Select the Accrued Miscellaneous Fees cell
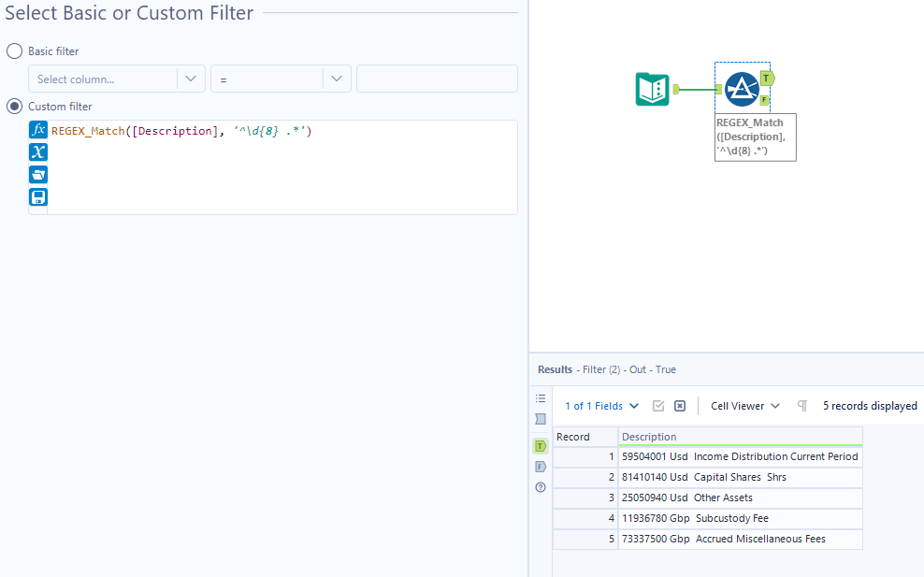This screenshot has height=577, width=924. [x=740, y=540]
